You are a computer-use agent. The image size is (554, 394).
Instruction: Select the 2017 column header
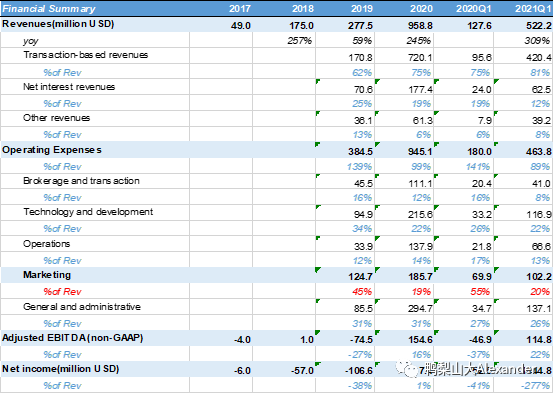[240, 8]
